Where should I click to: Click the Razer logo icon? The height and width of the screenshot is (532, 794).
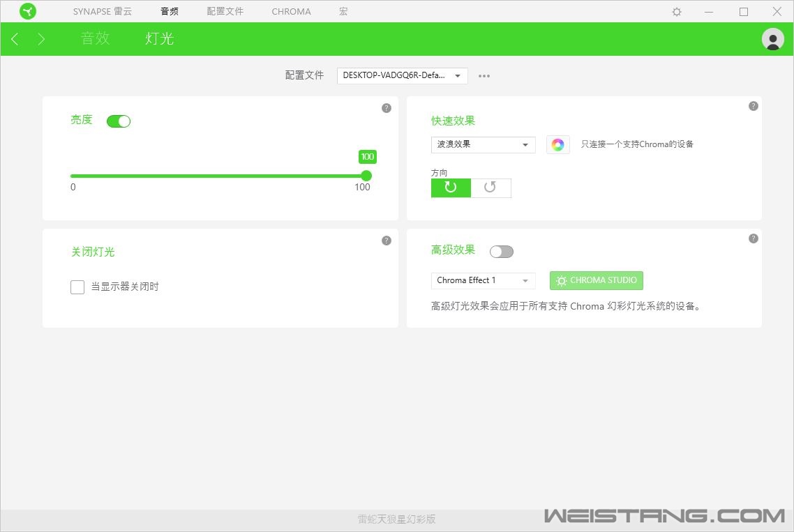pyautogui.click(x=28, y=11)
